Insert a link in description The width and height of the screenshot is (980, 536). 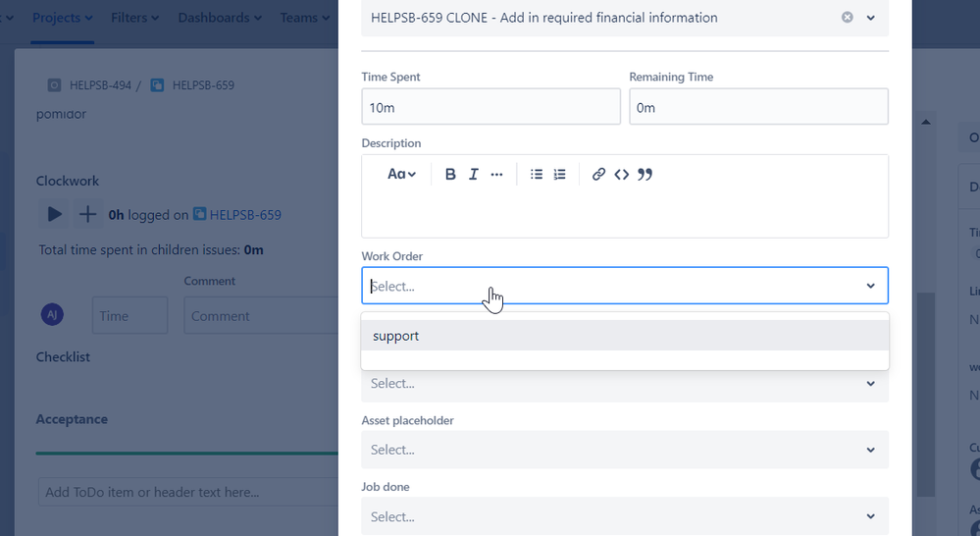[598, 175]
